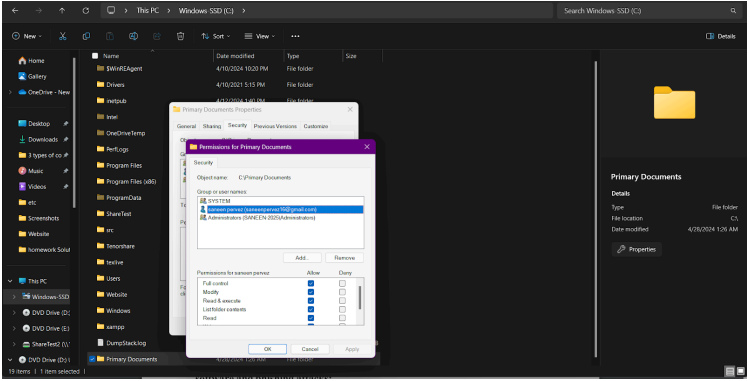Select the Security tab in Properties window
Image resolution: width=750 pixels, height=381 pixels.
pyautogui.click(x=237, y=125)
